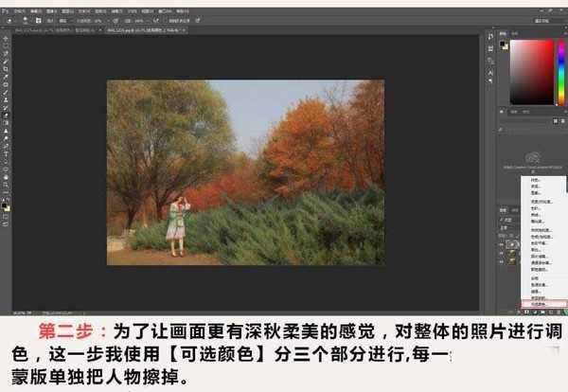Click the foreground/background color swatch in toolbar

(x=7, y=206)
